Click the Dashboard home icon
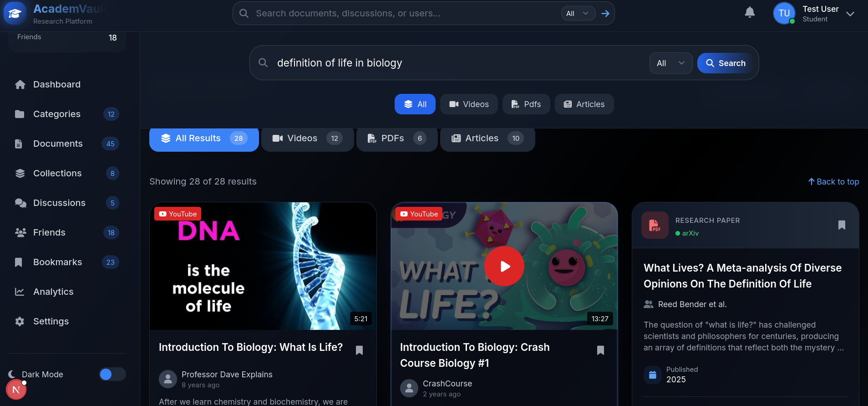 20,84
